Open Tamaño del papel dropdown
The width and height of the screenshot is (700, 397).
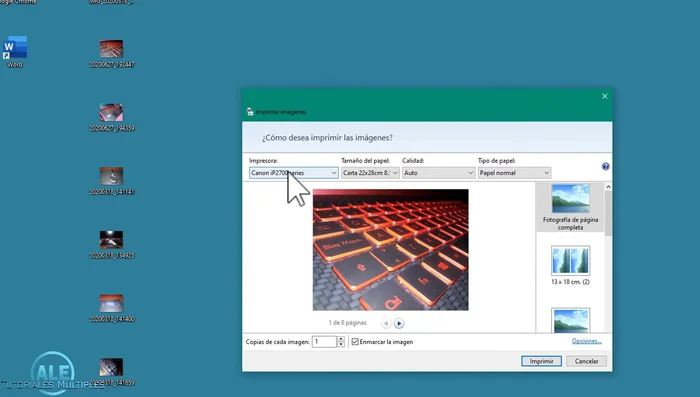coord(370,173)
